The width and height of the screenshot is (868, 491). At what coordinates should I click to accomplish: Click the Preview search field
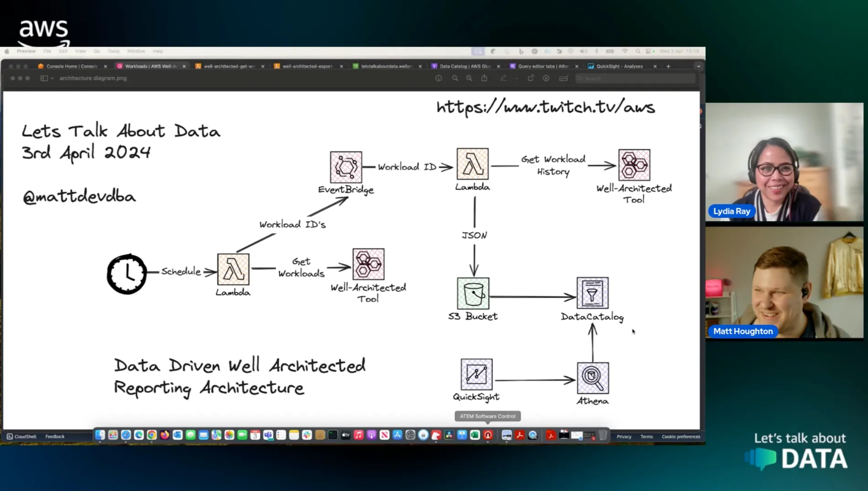pos(635,79)
